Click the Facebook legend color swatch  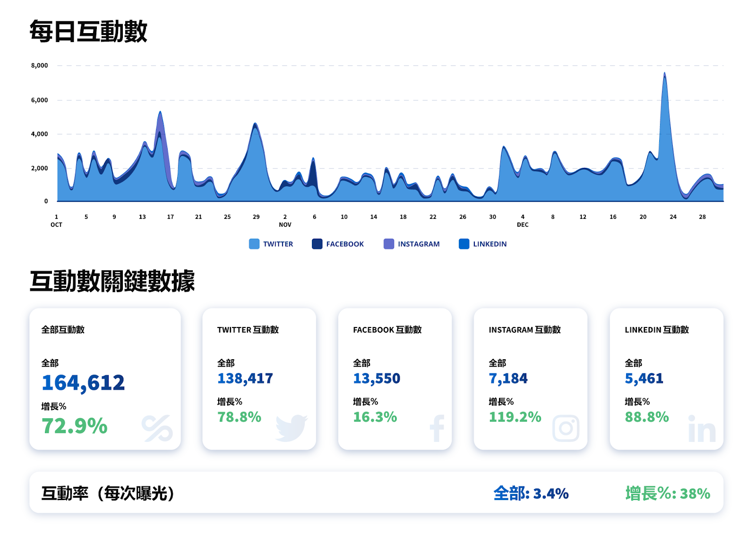317,244
